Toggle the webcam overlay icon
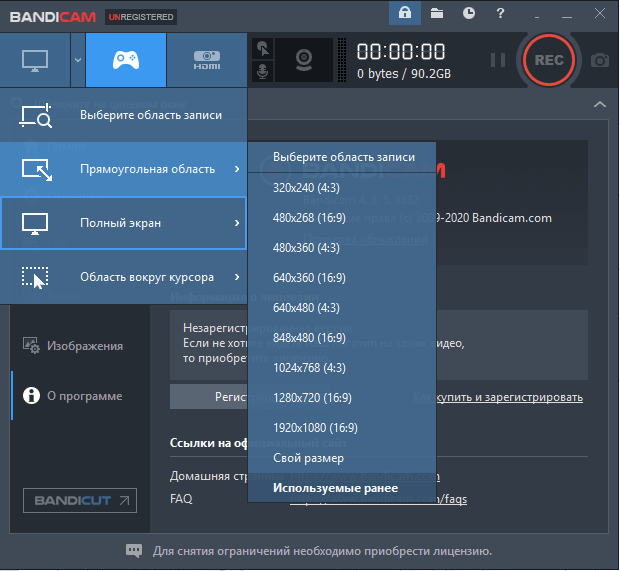The image size is (620, 571). [304, 60]
